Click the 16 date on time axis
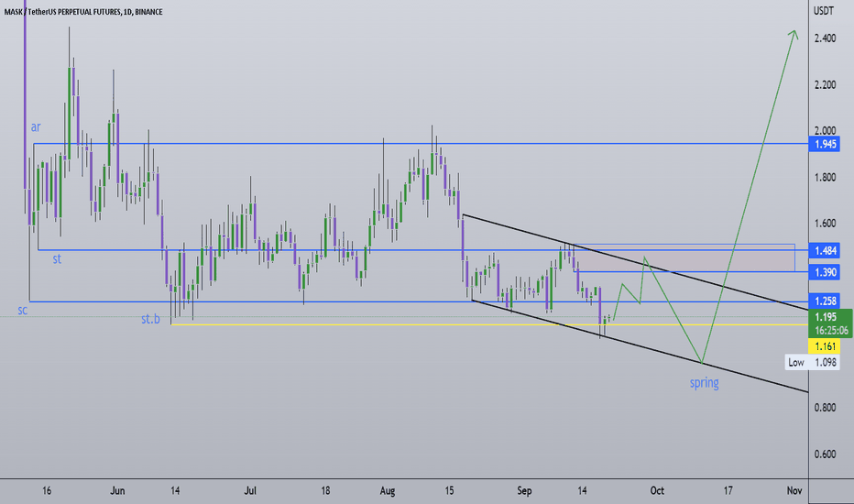Viewport: 854px width, 504px height. (x=47, y=491)
